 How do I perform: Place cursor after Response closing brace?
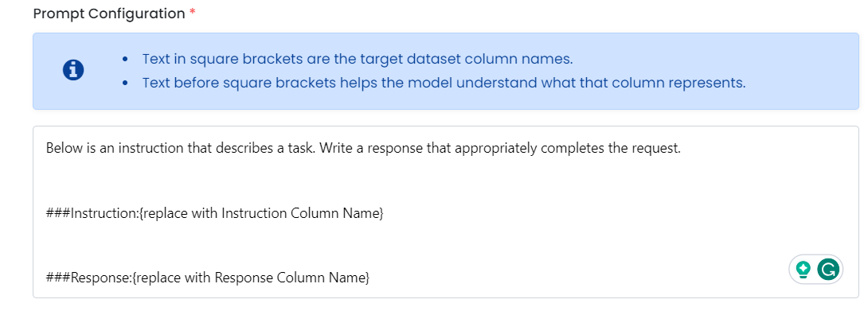click(370, 278)
